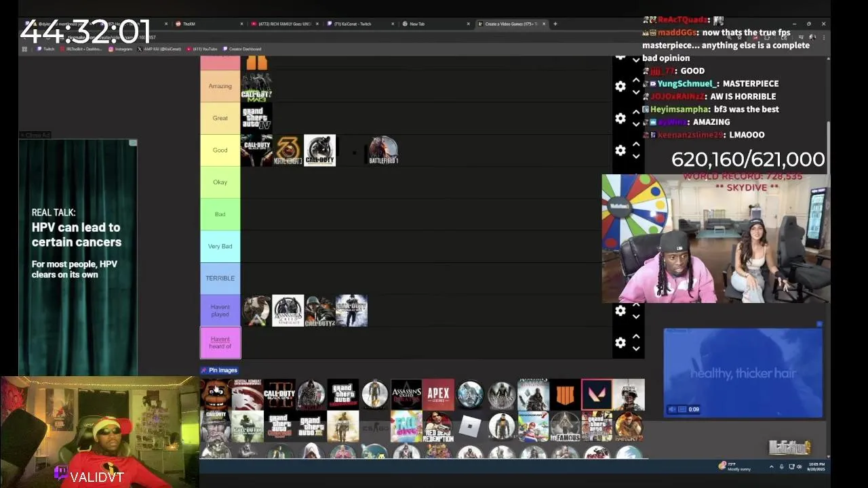This screenshot has height=488, width=868.
Task: Open the Twitch bookmark
Action: [45, 49]
